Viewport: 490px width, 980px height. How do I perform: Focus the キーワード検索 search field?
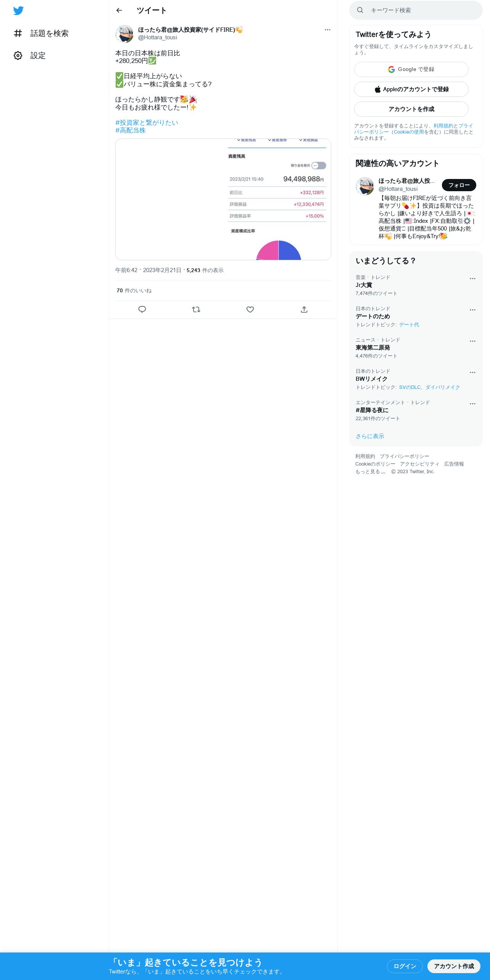(x=416, y=10)
